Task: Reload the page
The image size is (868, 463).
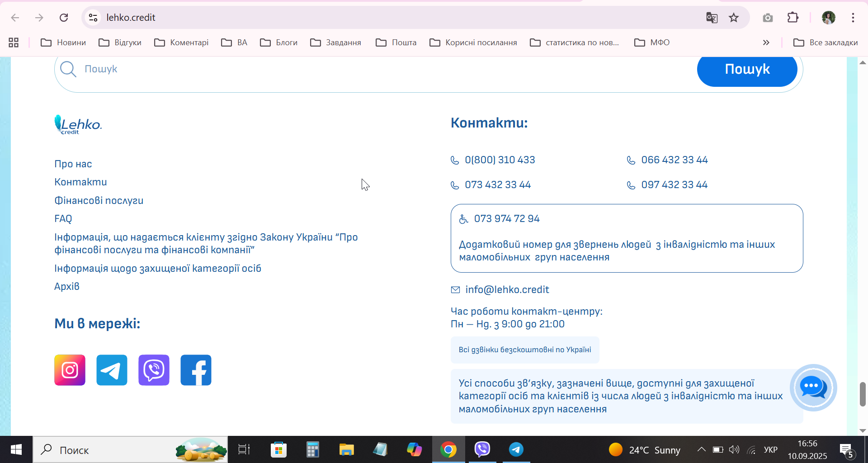Action: click(64, 18)
